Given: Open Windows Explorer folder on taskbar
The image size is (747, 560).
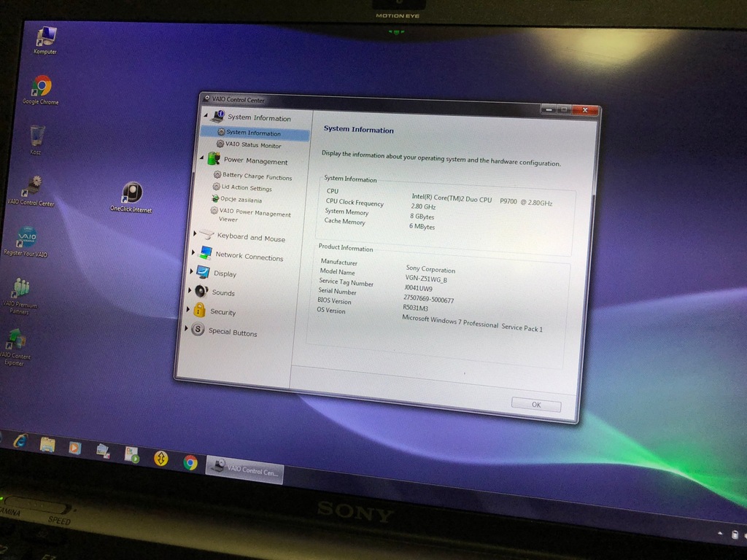Looking at the screenshot, I should (x=47, y=444).
